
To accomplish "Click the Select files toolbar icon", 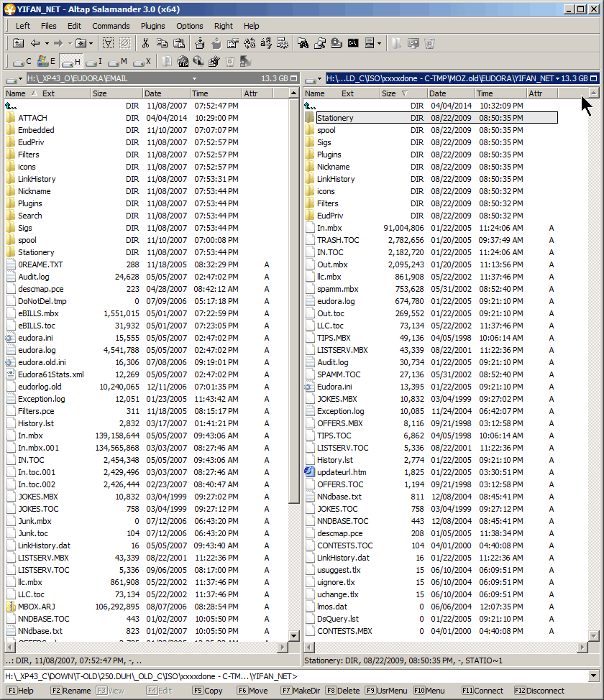I will (108, 43).
